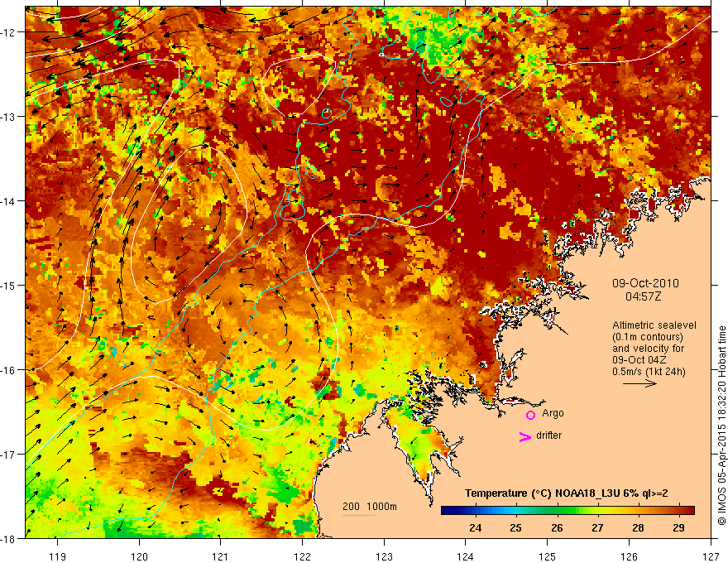
Task: Click the '0.5m/s (1kt 24h)' text
Action: click(x=649, y=372)
